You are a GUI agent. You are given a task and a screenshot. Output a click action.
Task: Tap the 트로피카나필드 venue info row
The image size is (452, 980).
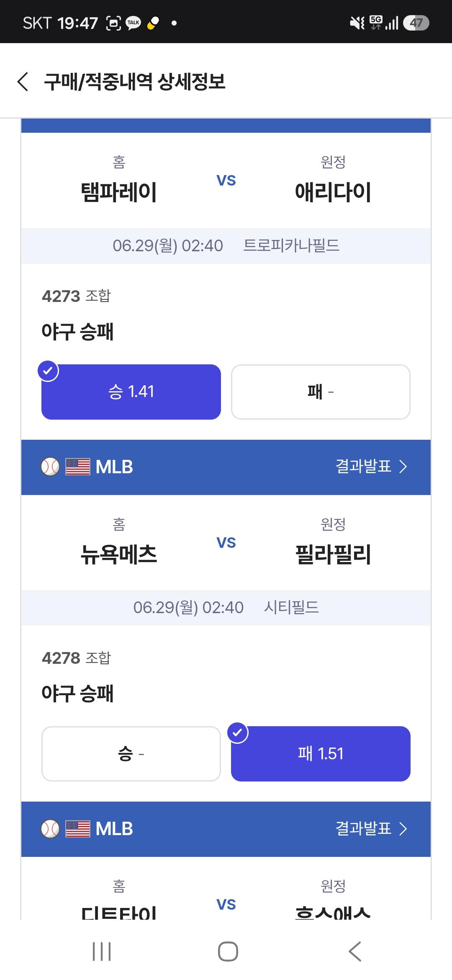point(226,245)
